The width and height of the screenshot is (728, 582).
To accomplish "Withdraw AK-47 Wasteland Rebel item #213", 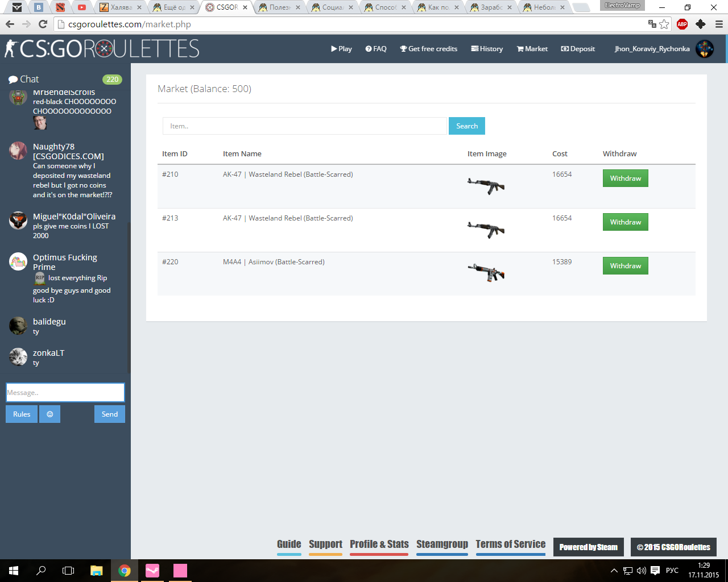I will click(626, 222).
